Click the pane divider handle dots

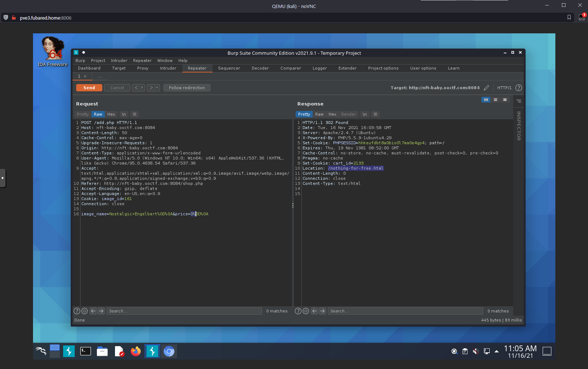pyautogui.click(x=293, y=206)
